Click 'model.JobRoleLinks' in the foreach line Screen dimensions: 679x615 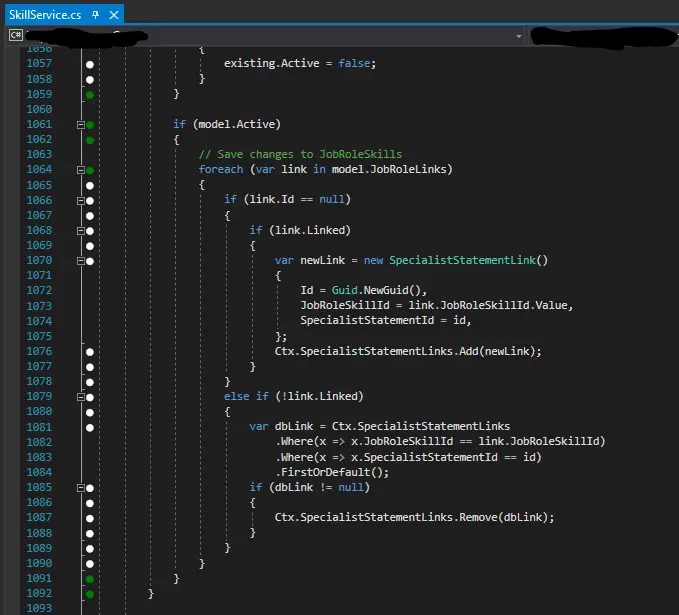pyautogui.click(x=388, y=169)
